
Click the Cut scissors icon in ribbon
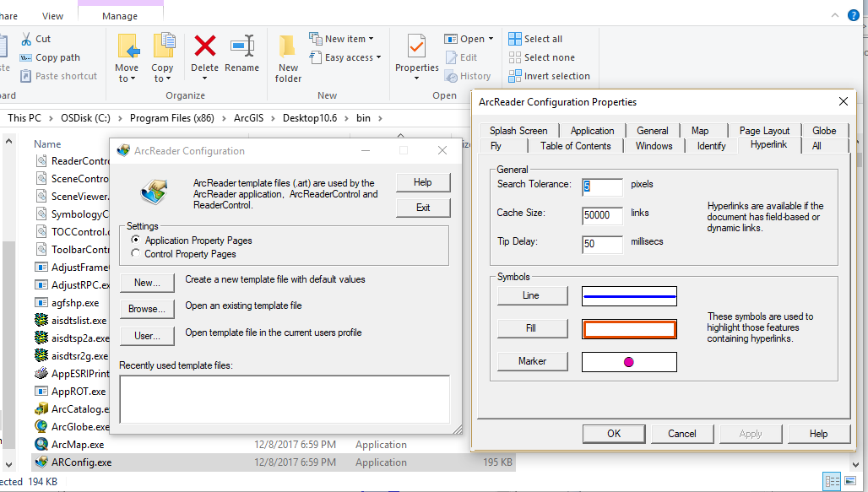coord(26,39)
